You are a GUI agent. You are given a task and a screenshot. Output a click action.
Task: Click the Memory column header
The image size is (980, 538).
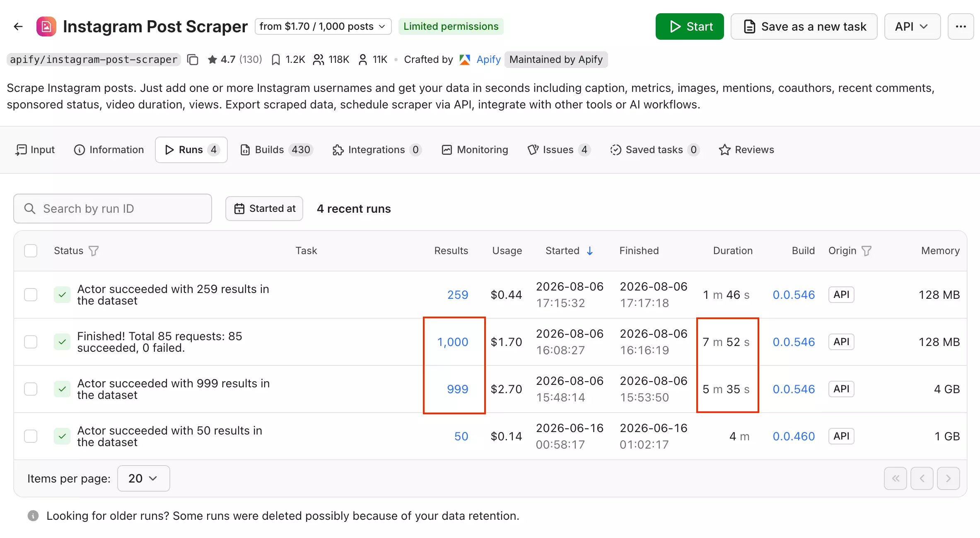point(941,251)
